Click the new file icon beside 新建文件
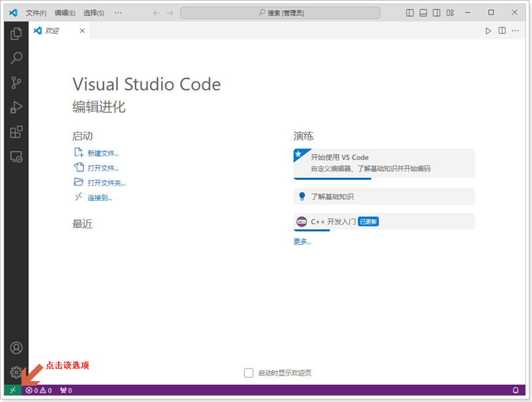This screenshot has height=402, width=532. point(79,153)
